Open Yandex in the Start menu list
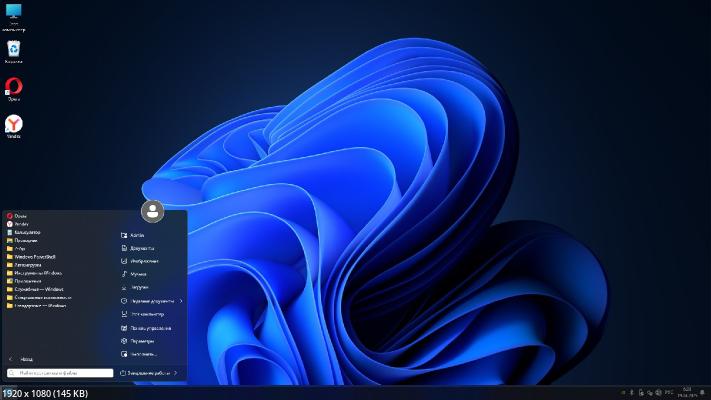The image size is (711, 400). 18,224
